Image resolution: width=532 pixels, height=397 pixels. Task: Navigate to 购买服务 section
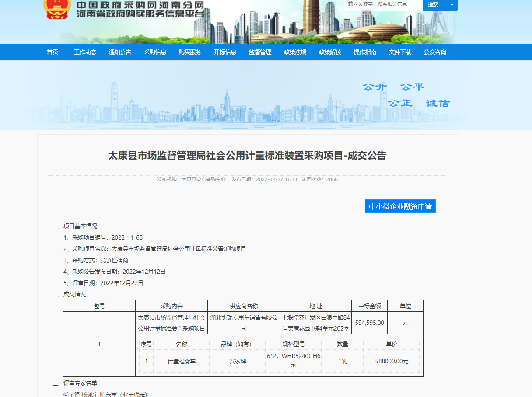(x=190, y=52)
